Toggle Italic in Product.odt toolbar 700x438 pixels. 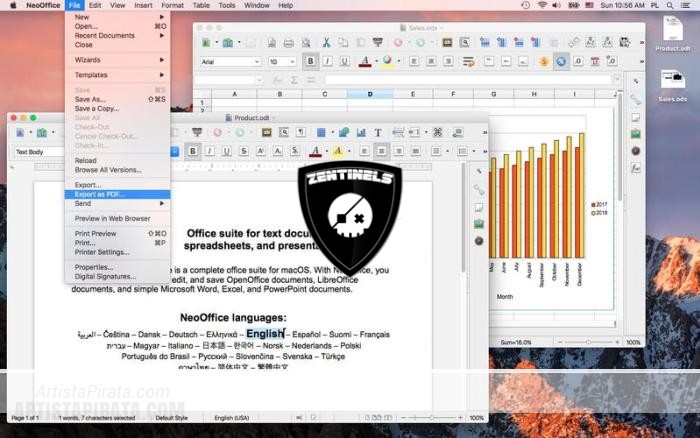coord(209,151)
